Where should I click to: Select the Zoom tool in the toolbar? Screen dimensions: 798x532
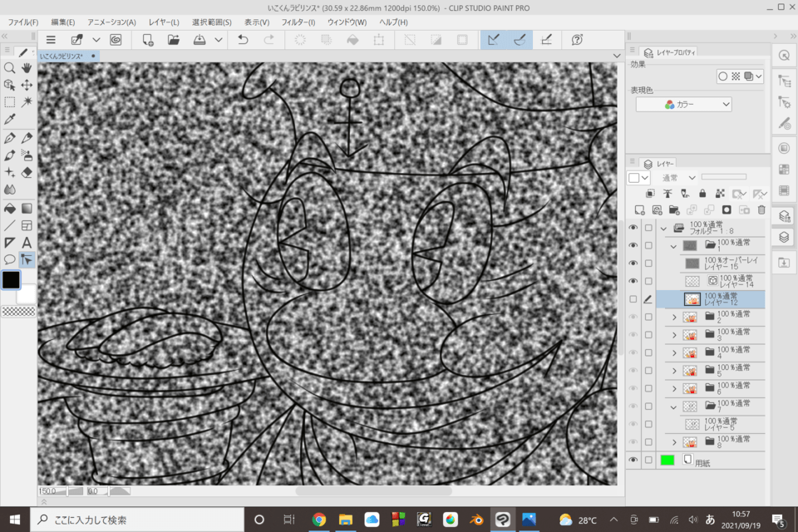click(10, 69)
